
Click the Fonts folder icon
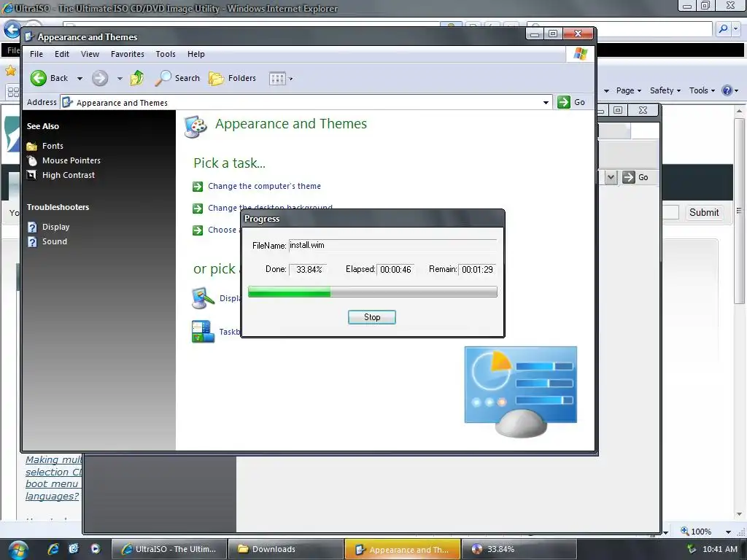point(32,146)
